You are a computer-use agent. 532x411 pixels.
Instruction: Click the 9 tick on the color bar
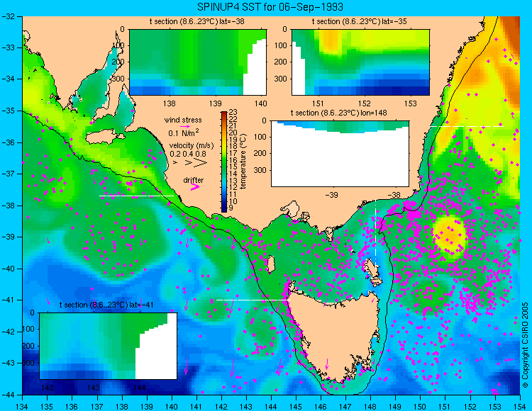pos(231,208)
